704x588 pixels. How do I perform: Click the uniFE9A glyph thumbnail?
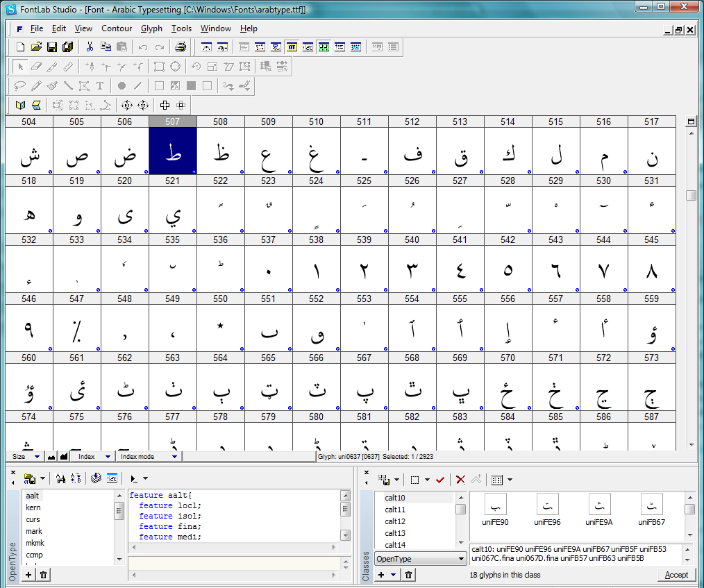tap(599, 505)
